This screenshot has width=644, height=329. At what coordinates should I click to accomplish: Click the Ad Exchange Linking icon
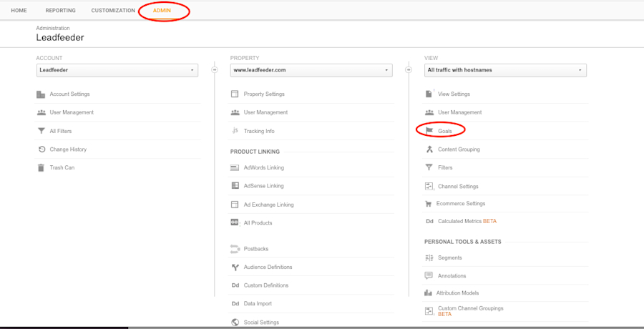pos(235,205)
